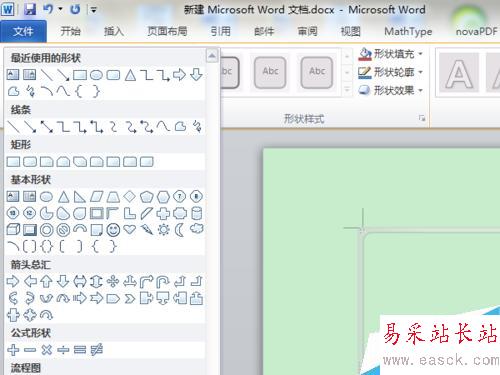The image size is (500, 375).
Task: Switch to the 开始 ribbon tab
Action: coord(70,31)
